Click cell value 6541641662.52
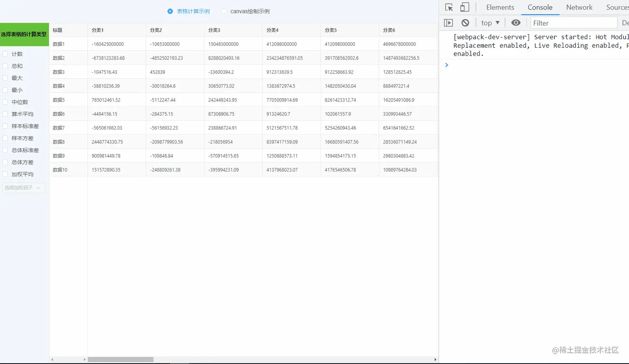 [x=399, y=128]
